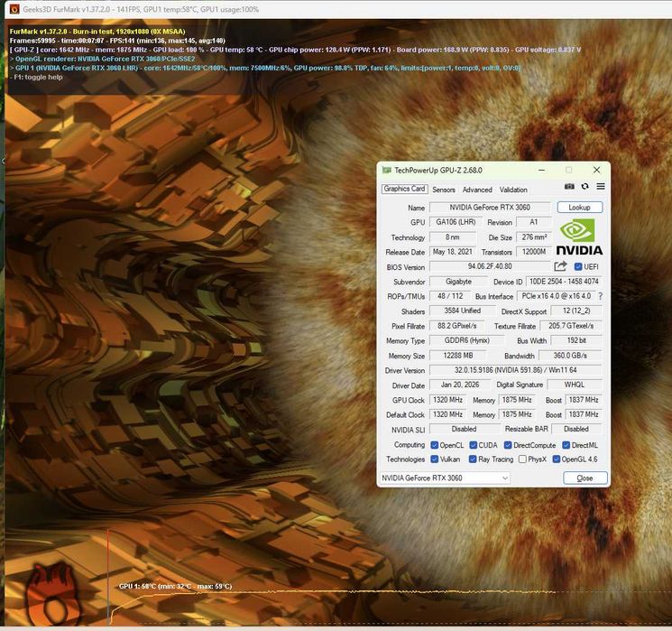Click the BIOS Version field
672x631 pixels.
tap(490, 266)
